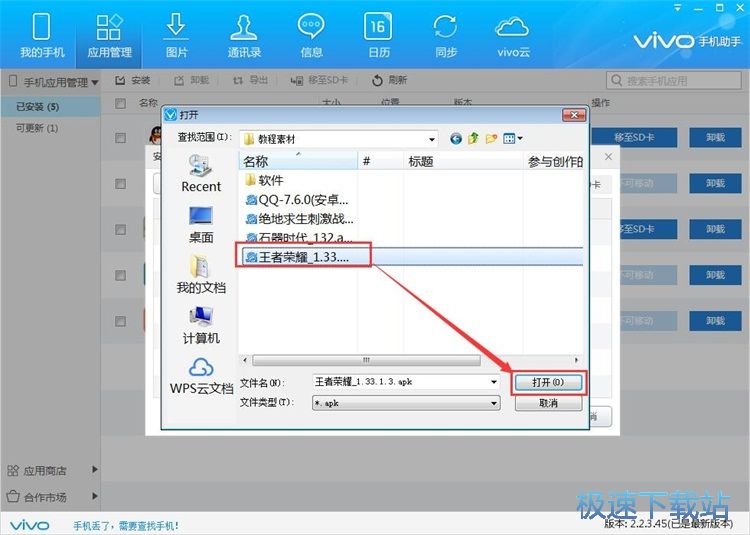Click the 打开(O) button
Viewport: 750px width, 535px height.
pyautogui.click(x=548, y=382)
